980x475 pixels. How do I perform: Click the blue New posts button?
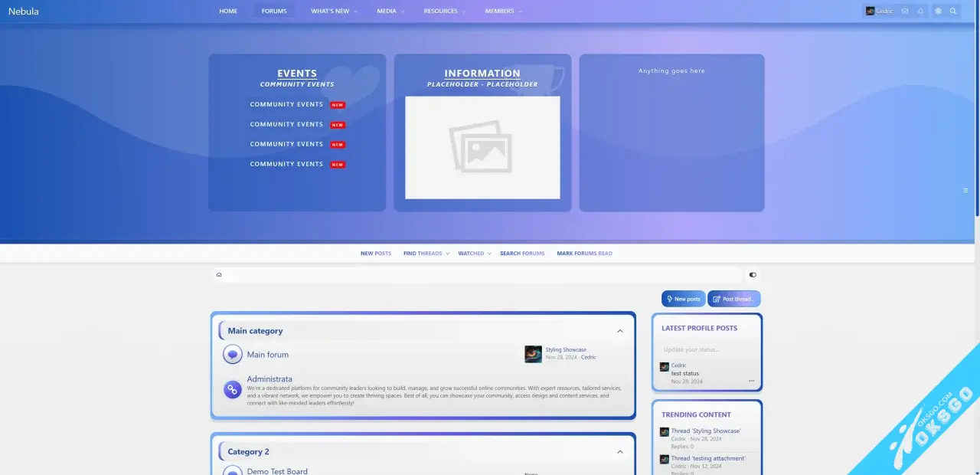click(x=683, y=299)
